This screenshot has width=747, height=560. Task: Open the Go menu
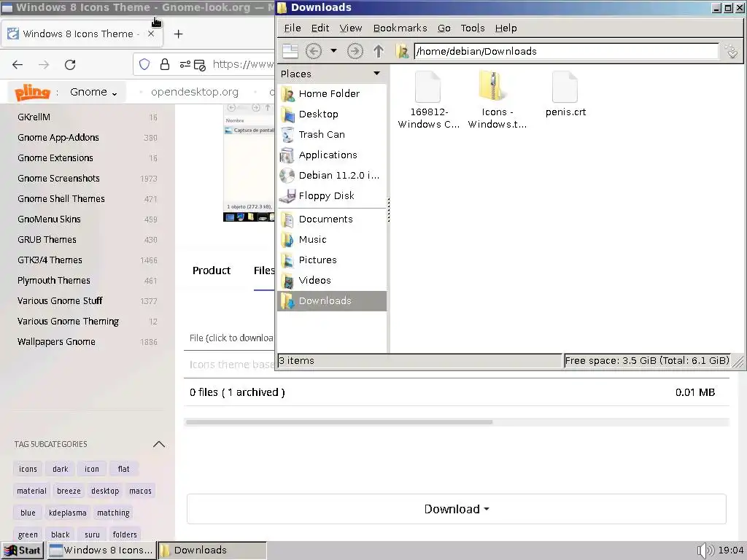pos(444,28)
